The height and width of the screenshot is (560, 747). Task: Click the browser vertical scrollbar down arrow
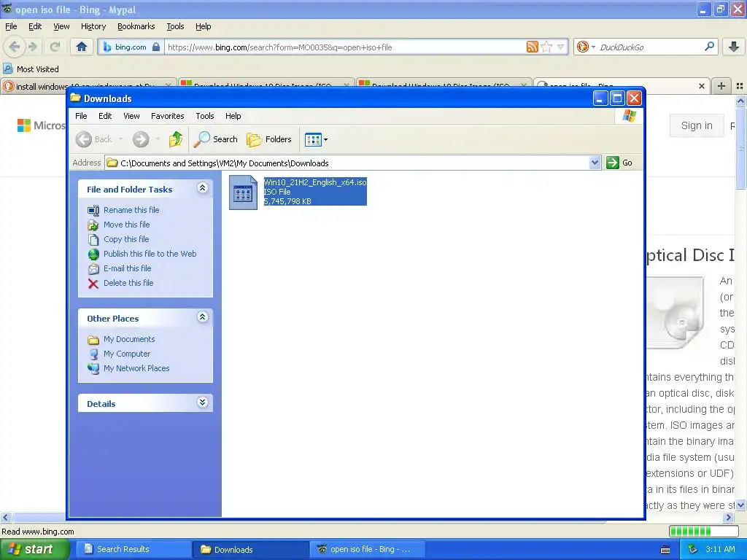(x=740, y=505)
